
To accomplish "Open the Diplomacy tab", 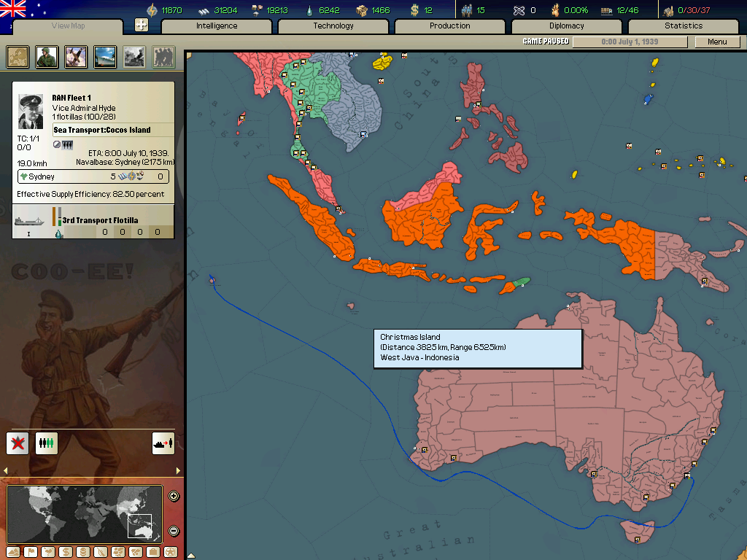I will tap(566, 26).
